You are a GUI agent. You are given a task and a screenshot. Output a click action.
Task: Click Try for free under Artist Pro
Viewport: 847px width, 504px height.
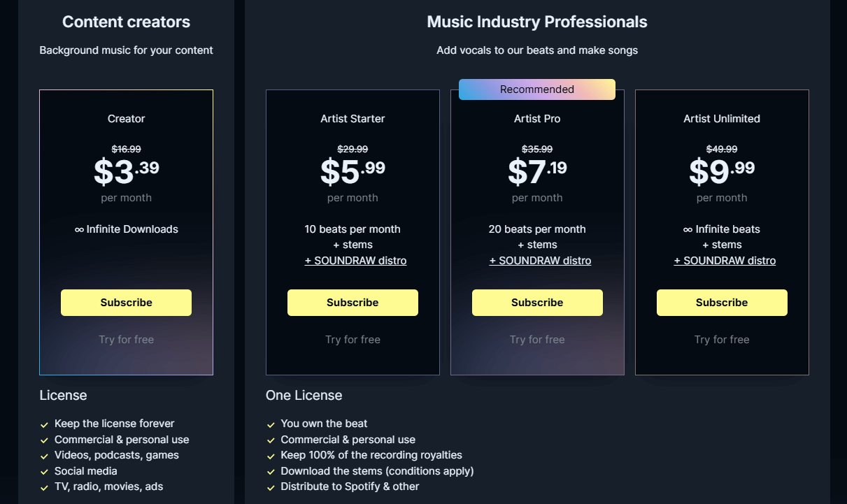537,340
